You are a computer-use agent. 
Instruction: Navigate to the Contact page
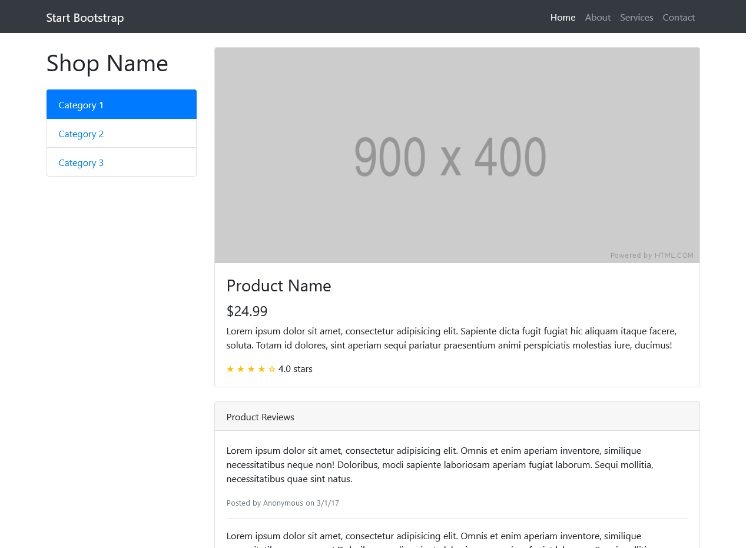(x=678, y=17)
